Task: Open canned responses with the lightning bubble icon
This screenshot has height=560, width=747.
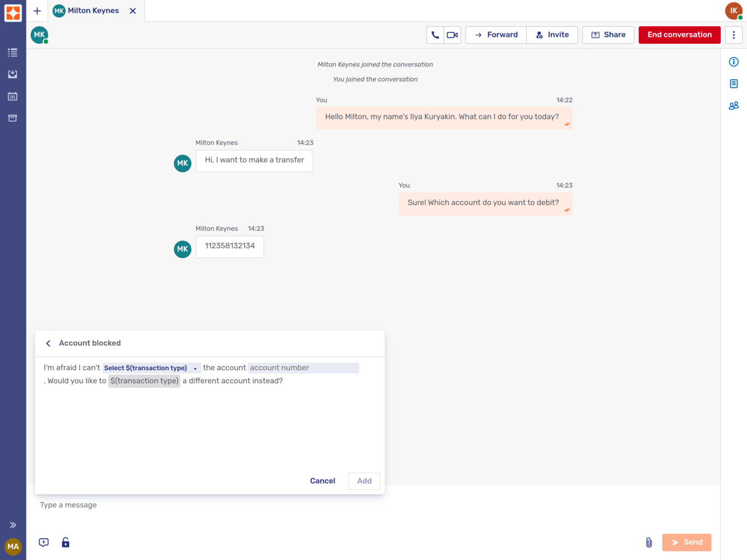Action: [43, 542]
